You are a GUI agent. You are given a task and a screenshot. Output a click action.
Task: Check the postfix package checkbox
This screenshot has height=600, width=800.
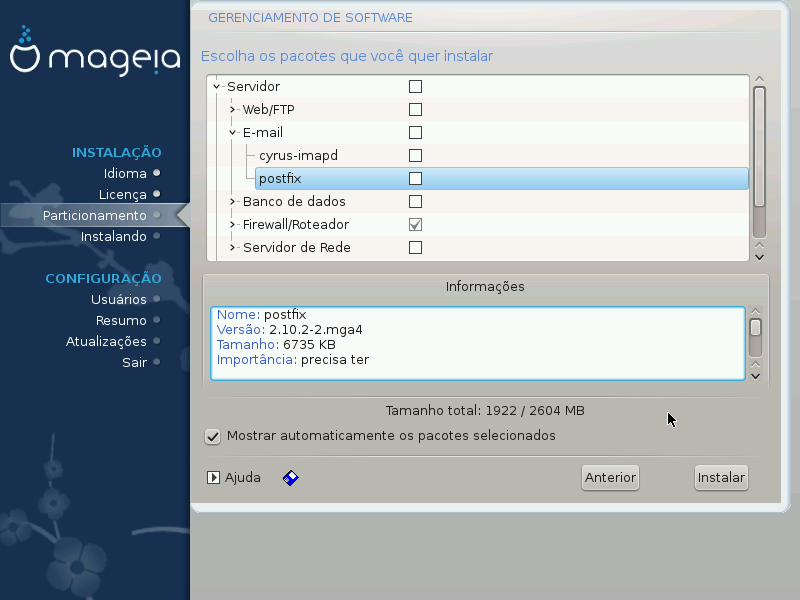click(x=415, y=179)
